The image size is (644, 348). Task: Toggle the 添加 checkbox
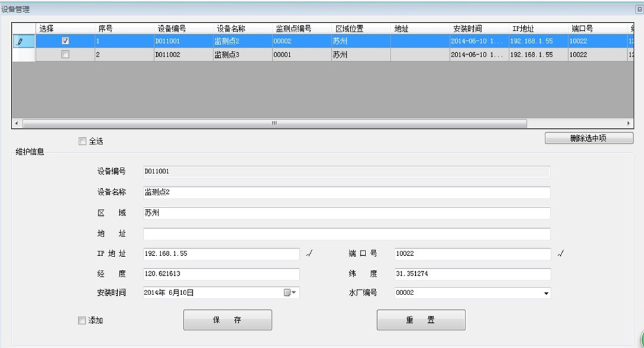(81, 320)
